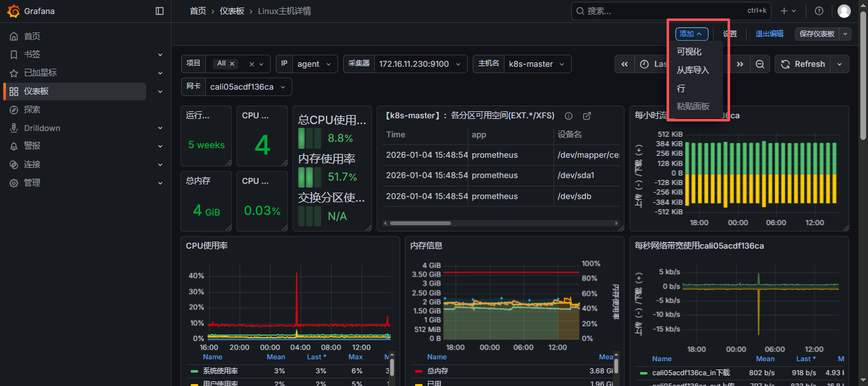
Task: Open the refresh interval dropdown arrow
Action: [840, 64]
